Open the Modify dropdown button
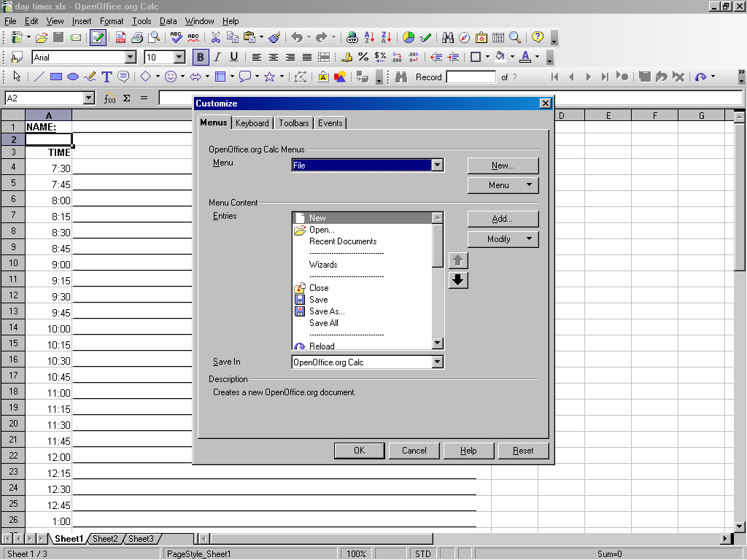 [x=503, y=239]
